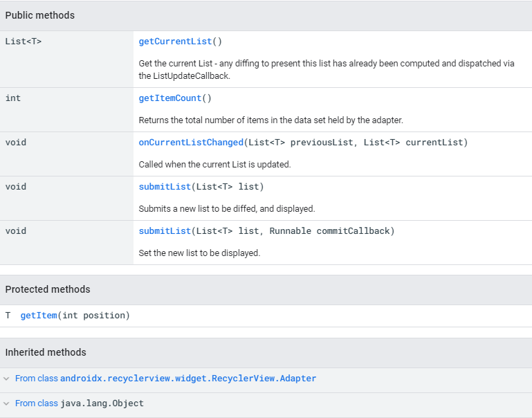This screenshot has width=532, height=418.
Task: Open the submitList link with commitCallback parameter
Action: tap(165, 231)
